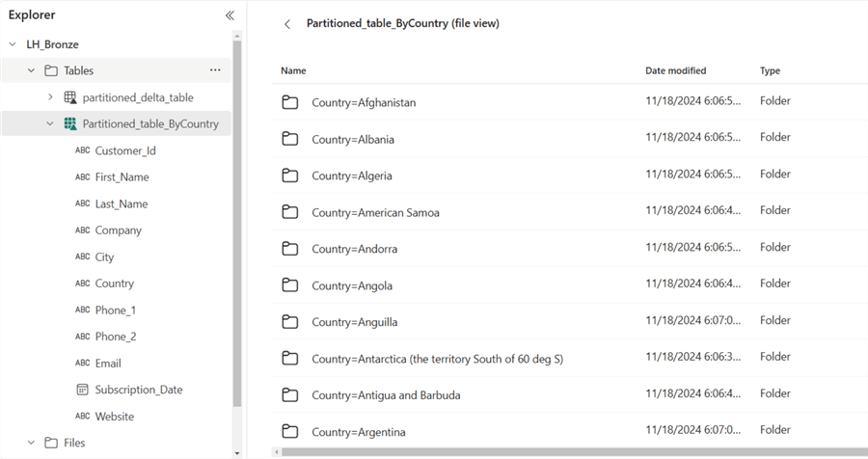Click the Tables folder icon

pos(51,70)
